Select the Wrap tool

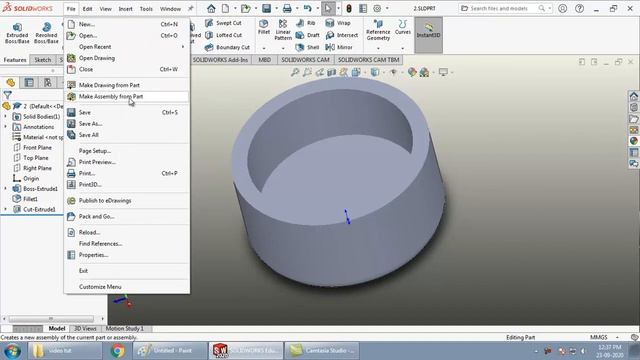[338, 23]
